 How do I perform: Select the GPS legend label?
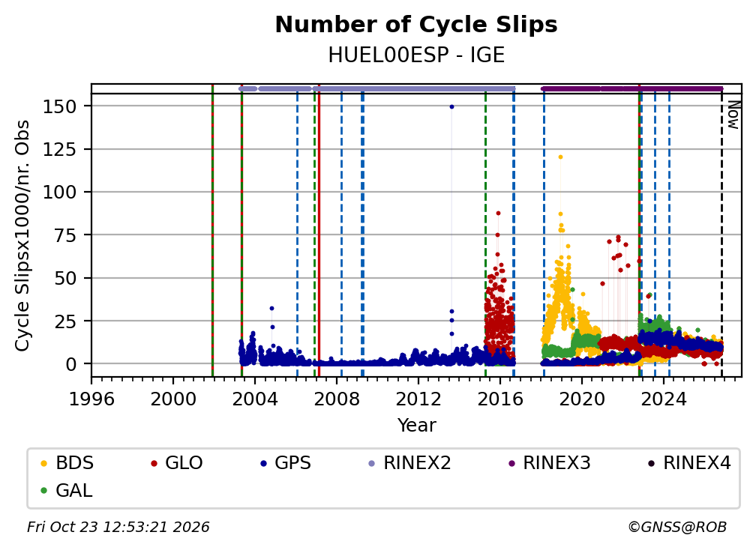click(x=292, y=463)
